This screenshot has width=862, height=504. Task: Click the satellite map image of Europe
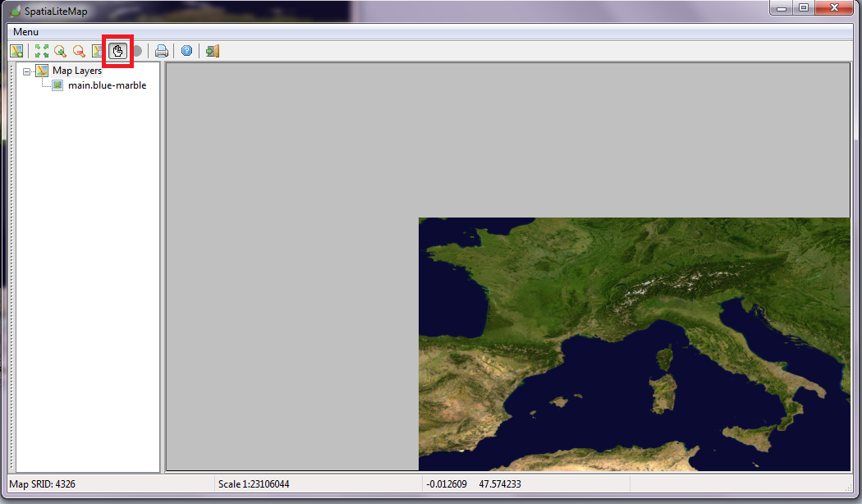pyautogui.click(x=635, y=344)
